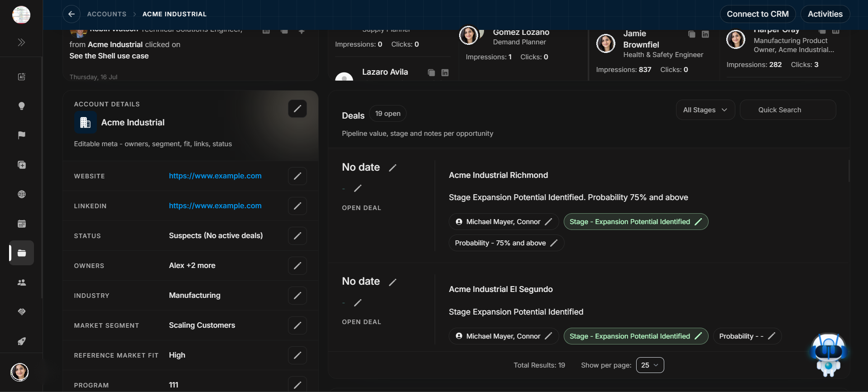Edit Probability - 75% and above tag
This screenshot has width=868, height=392.
[554, 243]
